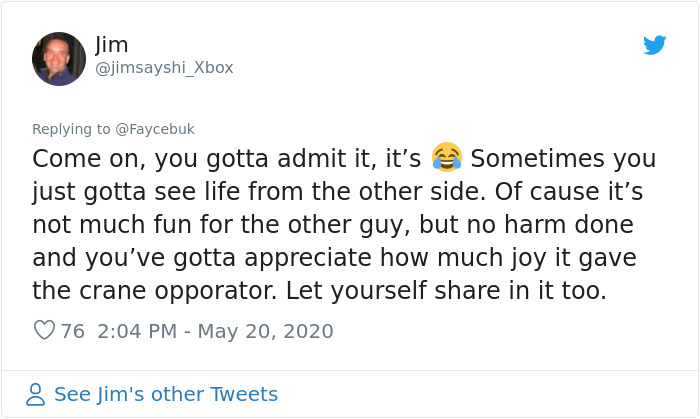Click the date May 20, 2020

(x=265, y=331)
